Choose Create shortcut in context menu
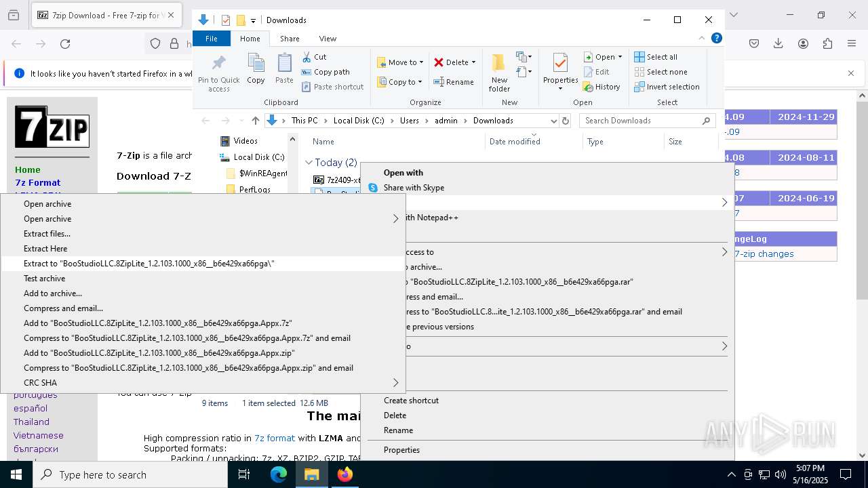868x488 pixels. click(547, 401)
